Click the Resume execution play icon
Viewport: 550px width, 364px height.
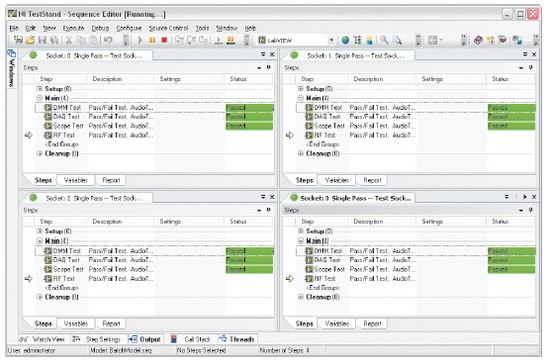(x=140, y=40)
